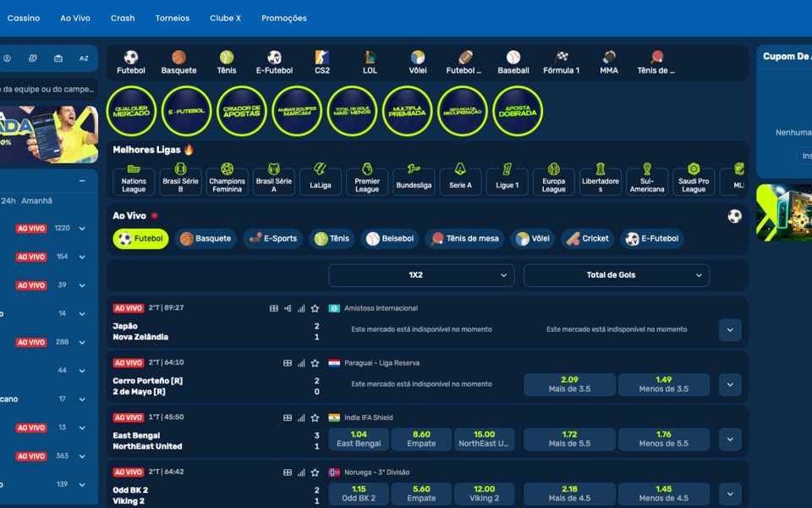The image size is (812, 508).
Task: Open the Promoções menu item
Action: pyautogui.click(x=284, y=18)
